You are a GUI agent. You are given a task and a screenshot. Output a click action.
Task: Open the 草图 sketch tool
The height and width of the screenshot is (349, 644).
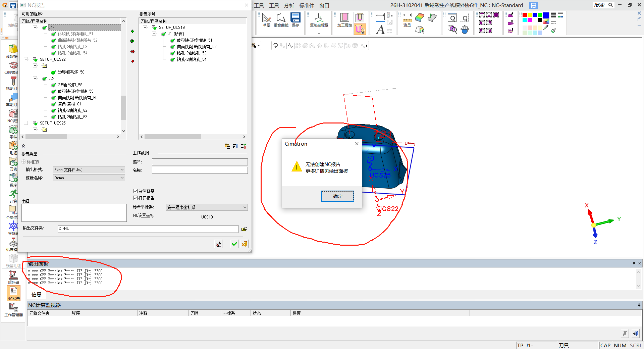point(267,20)
